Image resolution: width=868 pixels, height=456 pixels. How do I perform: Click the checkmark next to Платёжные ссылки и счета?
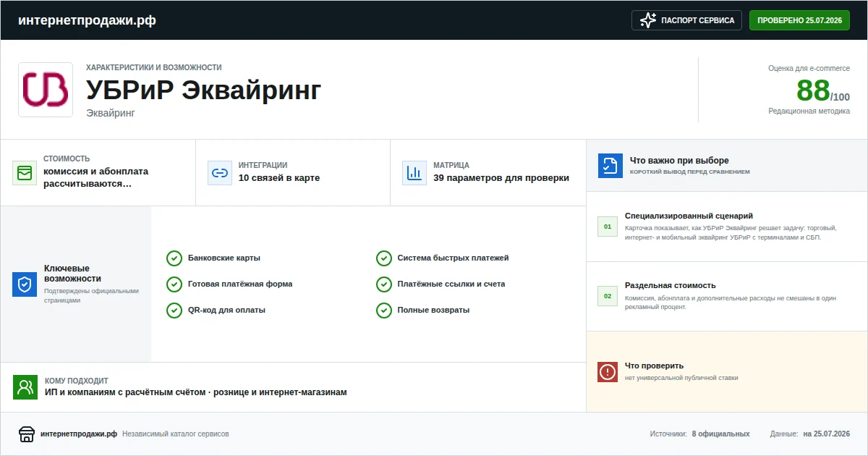(384, 284)
